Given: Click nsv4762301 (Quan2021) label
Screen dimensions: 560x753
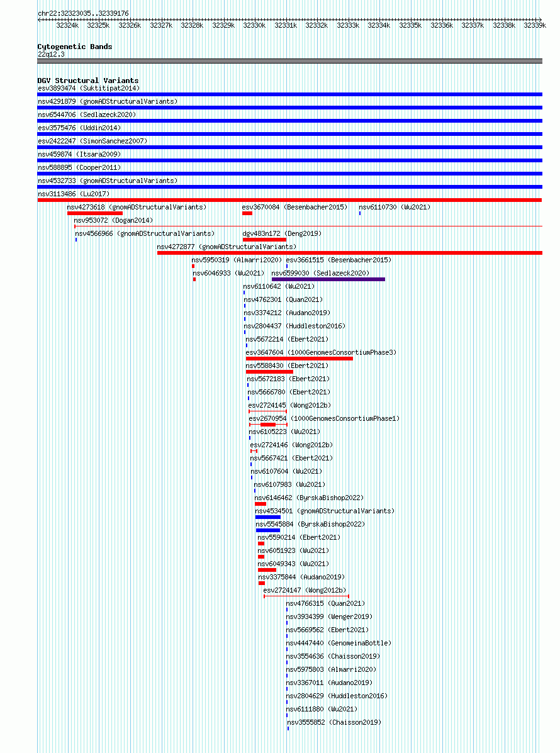Looking at the screenshot, I should 283,299.
